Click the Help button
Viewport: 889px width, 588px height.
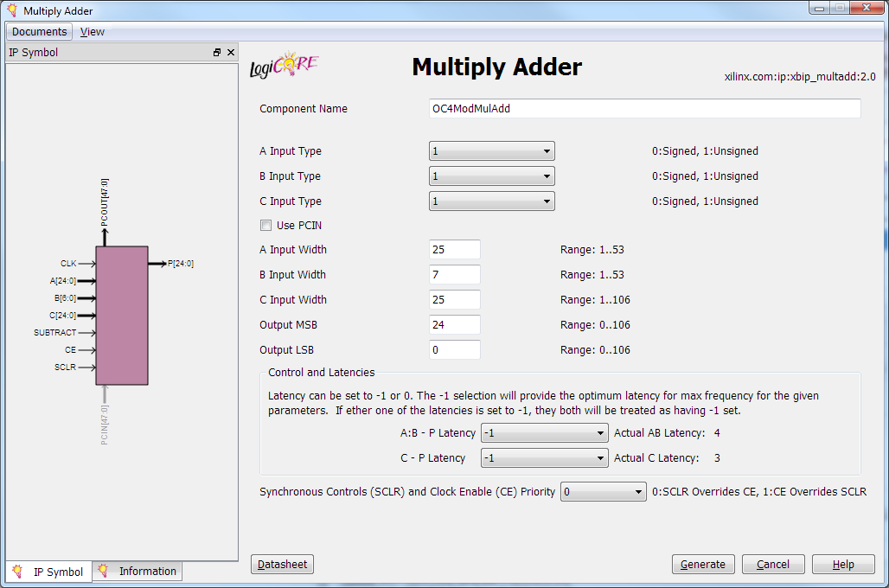[x=843, y=564]
